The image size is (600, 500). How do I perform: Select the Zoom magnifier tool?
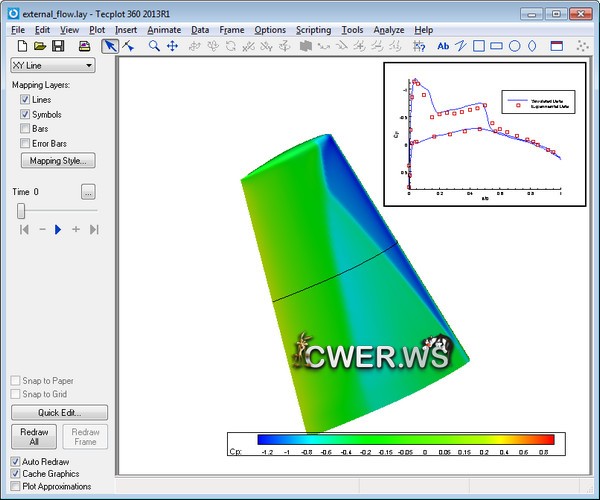[154, 46]
